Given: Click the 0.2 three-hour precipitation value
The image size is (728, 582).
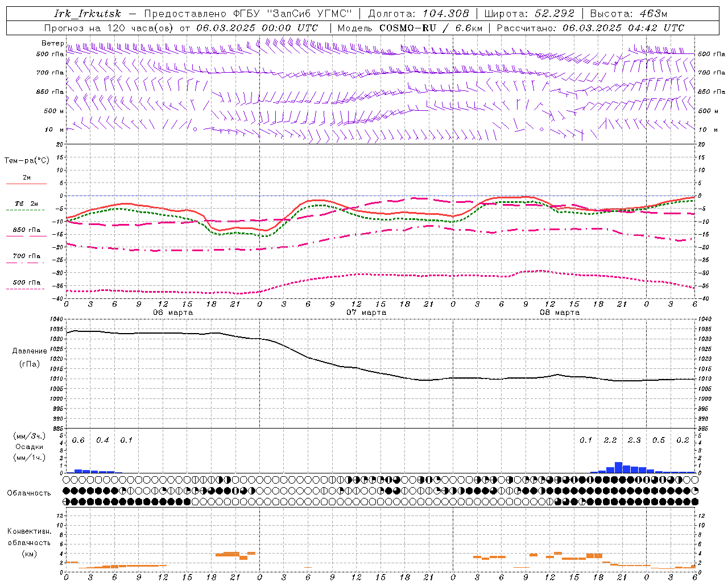Looking at the screenshot, I should pyautogui.click(x=682, y=440).
